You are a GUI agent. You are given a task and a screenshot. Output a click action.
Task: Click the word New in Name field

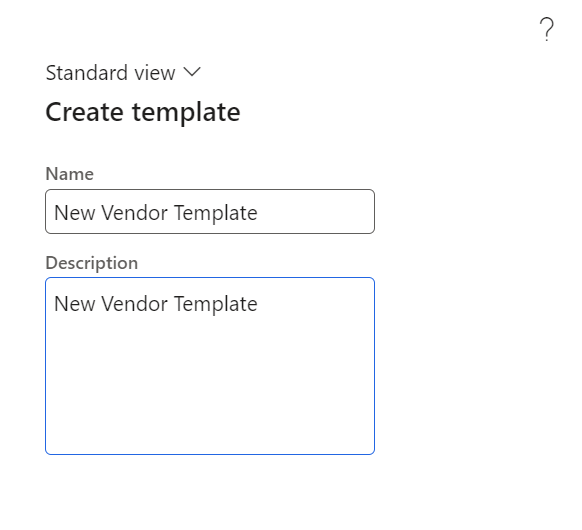(75, 213)
